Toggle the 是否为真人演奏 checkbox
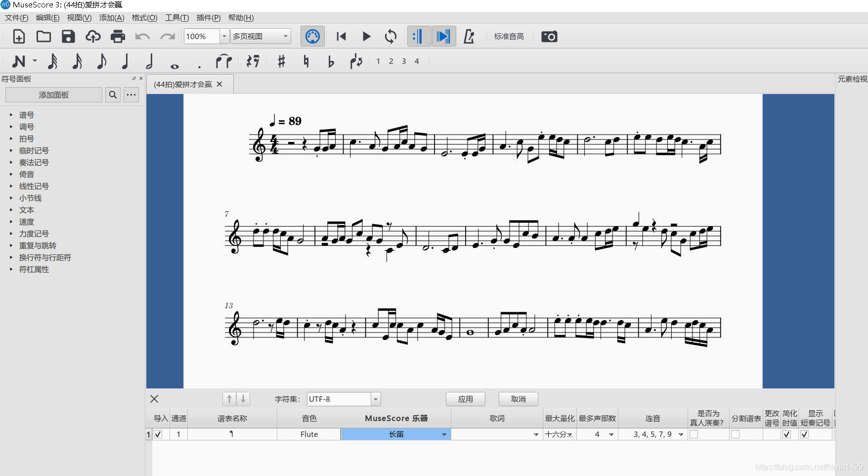Image resolution: width=868 pixels, height=476 pixels. point(694,434)
